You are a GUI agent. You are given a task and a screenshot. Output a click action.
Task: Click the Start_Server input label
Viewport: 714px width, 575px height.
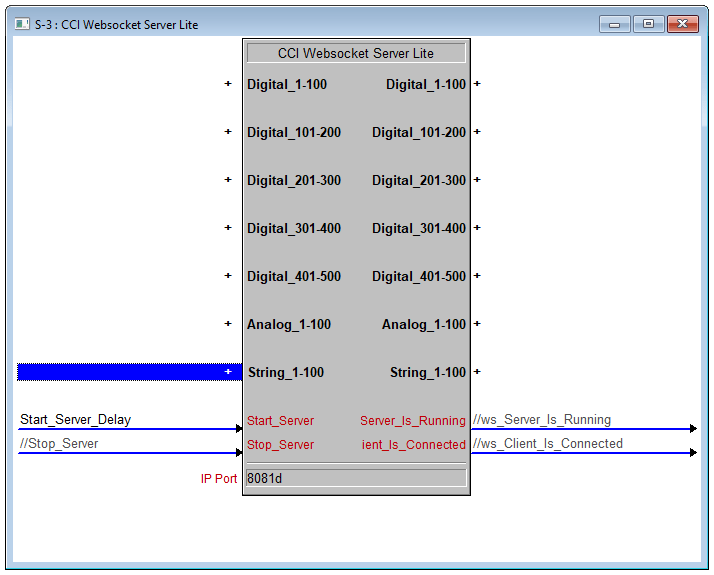pyautogui.click(x=280, y=421)
